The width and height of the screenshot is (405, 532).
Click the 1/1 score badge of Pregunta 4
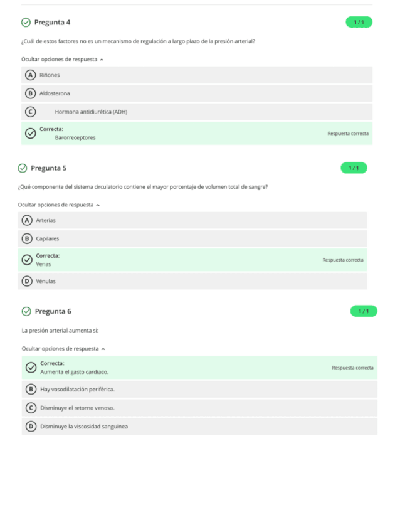[359, 23]
